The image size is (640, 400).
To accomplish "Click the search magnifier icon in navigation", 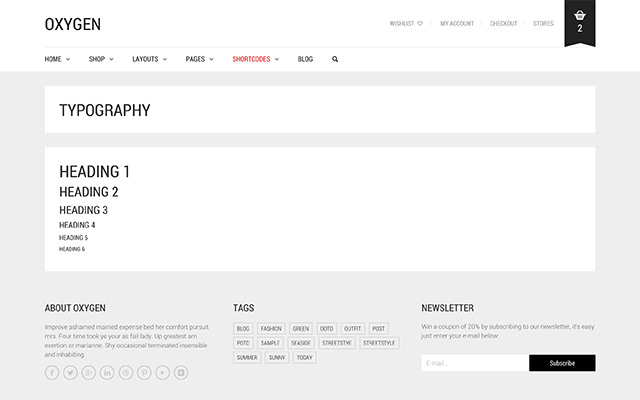I will (335, 59).
